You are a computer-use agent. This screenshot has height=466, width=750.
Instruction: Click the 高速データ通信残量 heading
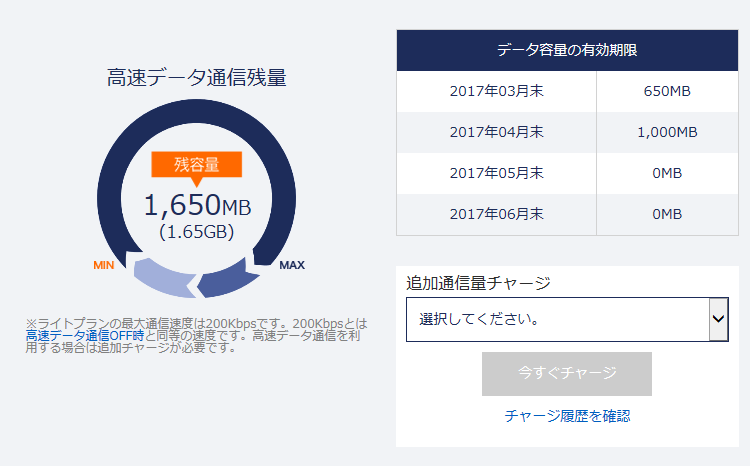(197, 78)
